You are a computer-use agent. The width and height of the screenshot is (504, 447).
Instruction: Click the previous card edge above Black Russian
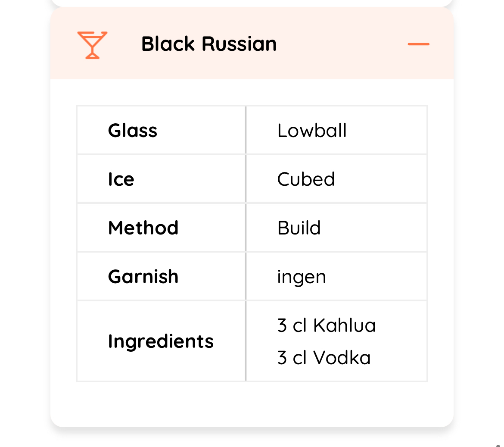coord(252,3)
